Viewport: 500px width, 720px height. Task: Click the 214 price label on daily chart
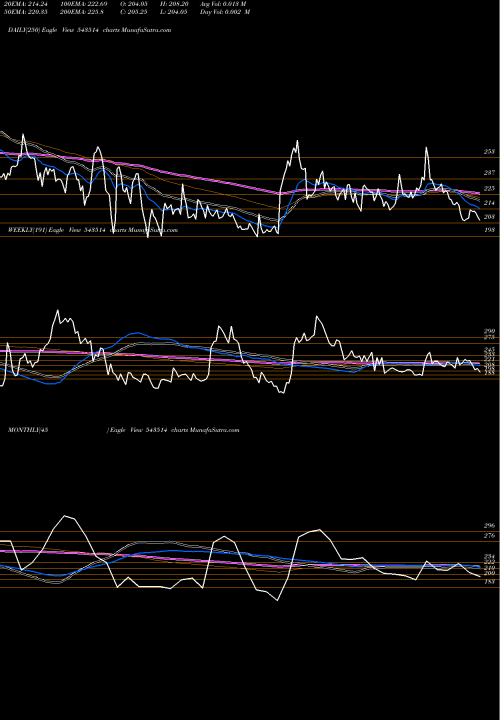(x=489, y=203)
